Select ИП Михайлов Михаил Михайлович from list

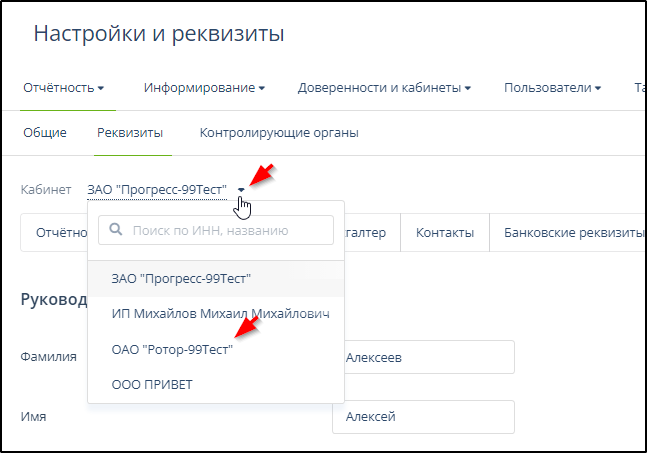point(220,314)
